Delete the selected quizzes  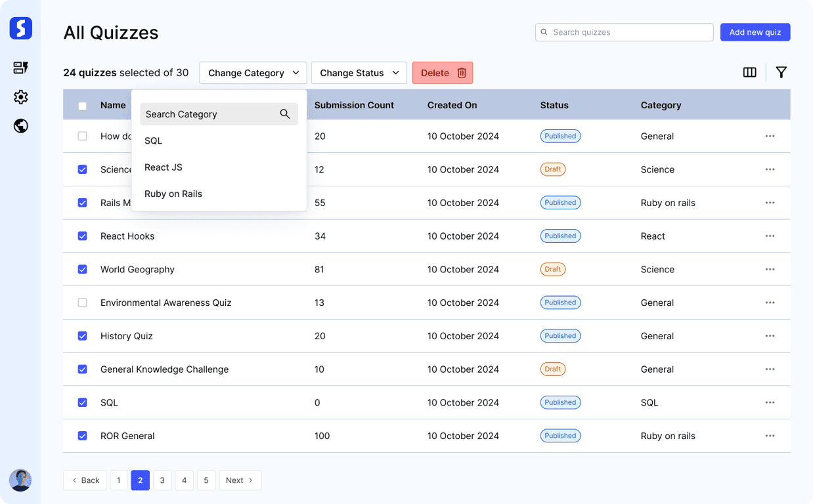442,73
